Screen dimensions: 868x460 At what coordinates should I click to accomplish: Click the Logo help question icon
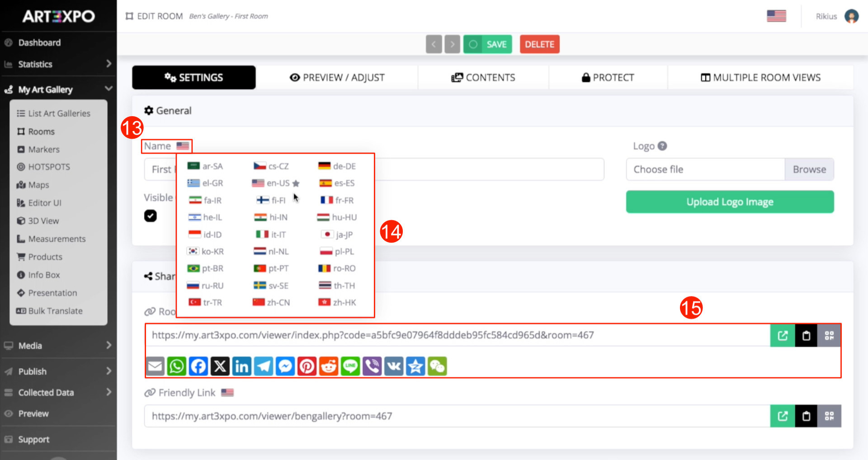(662, 146)
